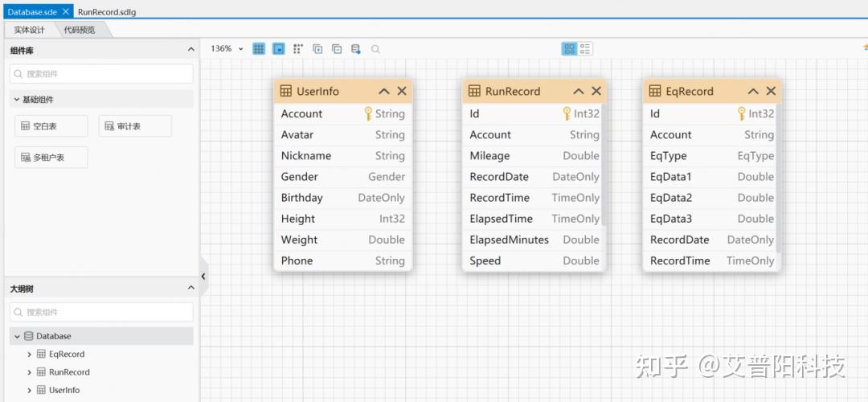Toggle the grid display toolbar icon
This screenshot has width=868, height=402.
coord(259,49)
